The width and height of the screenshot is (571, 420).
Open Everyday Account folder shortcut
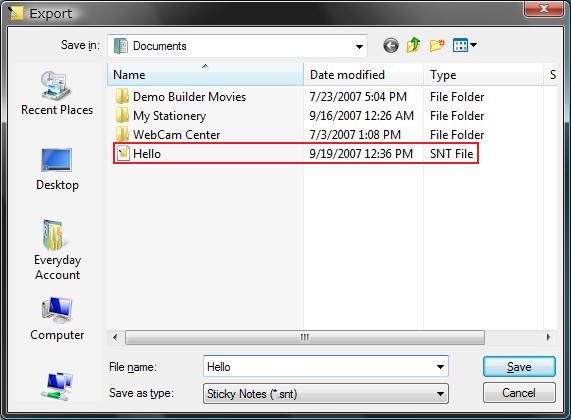click(x=57, y=250)
